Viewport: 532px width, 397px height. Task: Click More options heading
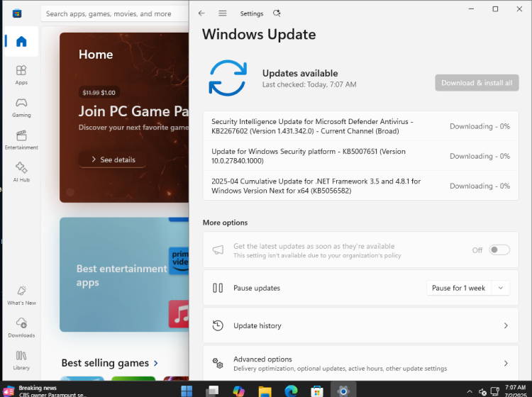coord(225,223)
